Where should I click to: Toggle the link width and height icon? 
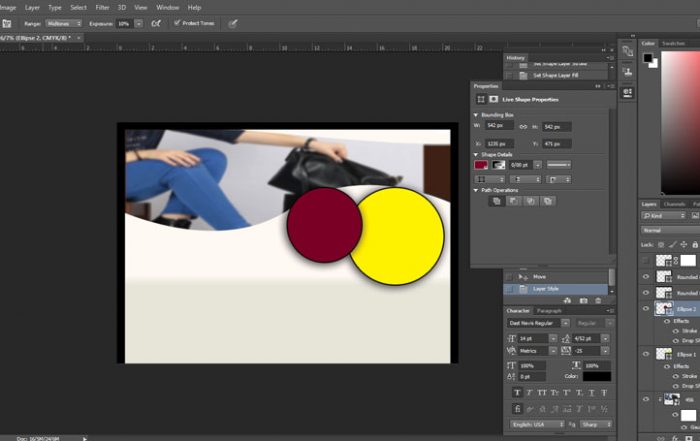[523, 127]
